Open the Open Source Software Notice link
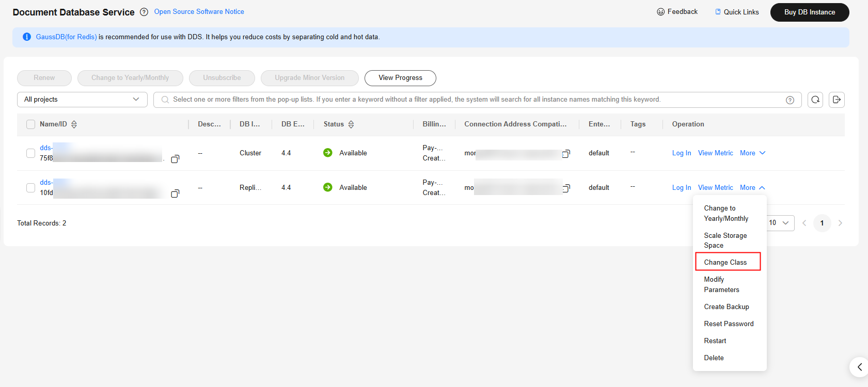Viewport: 868px width, 387px height. 199,12
